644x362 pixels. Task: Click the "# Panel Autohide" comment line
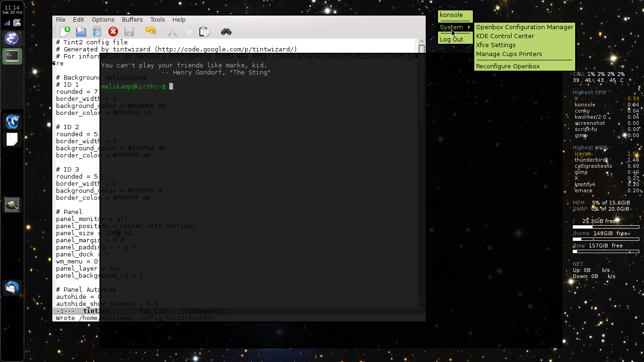click(x=86, y=290)
